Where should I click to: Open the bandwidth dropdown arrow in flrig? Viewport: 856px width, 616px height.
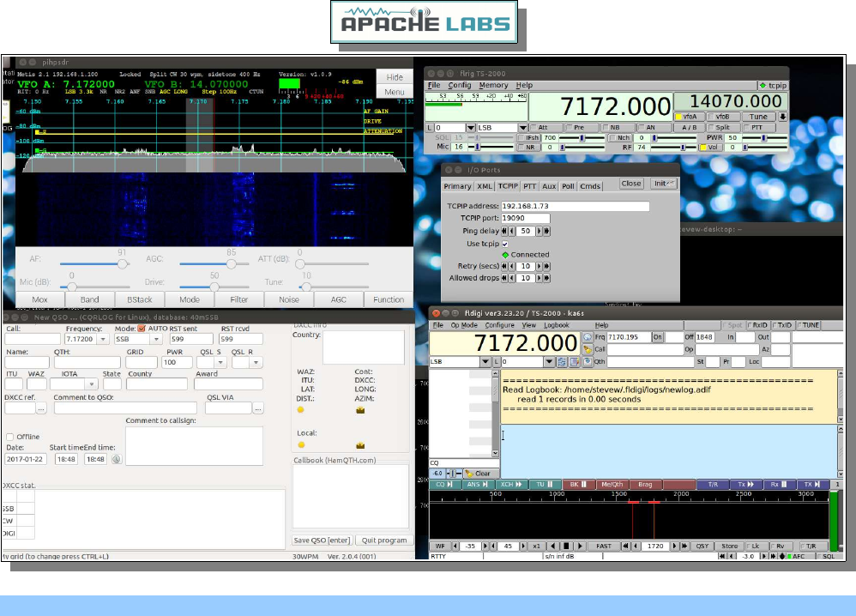(x=471, y=128)
